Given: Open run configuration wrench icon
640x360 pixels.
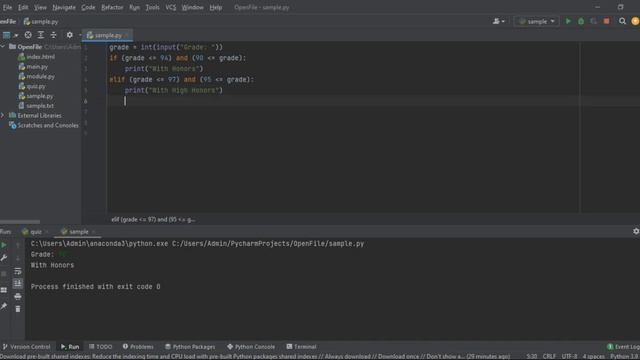Looking at the screenshot, I should coord(4,258).
